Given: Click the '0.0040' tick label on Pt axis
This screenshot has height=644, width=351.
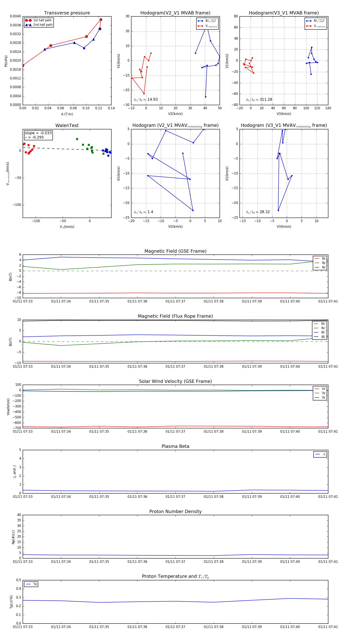Looking at the screenshot, I should click(15, 16).
